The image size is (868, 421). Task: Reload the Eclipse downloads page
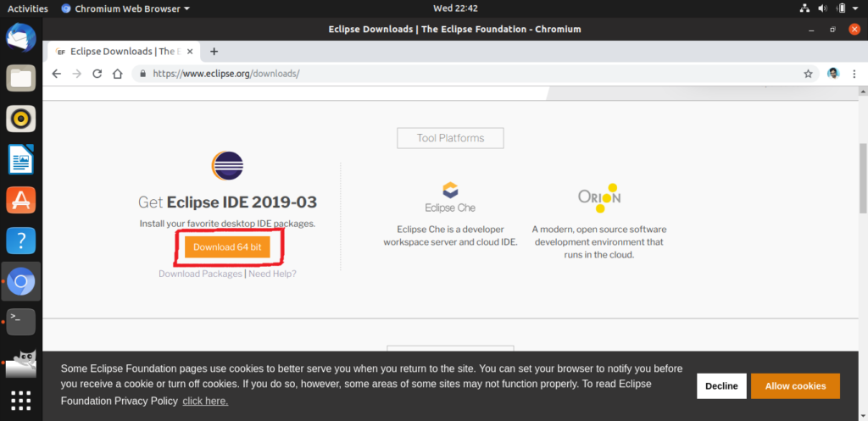[x=97, y=74]
